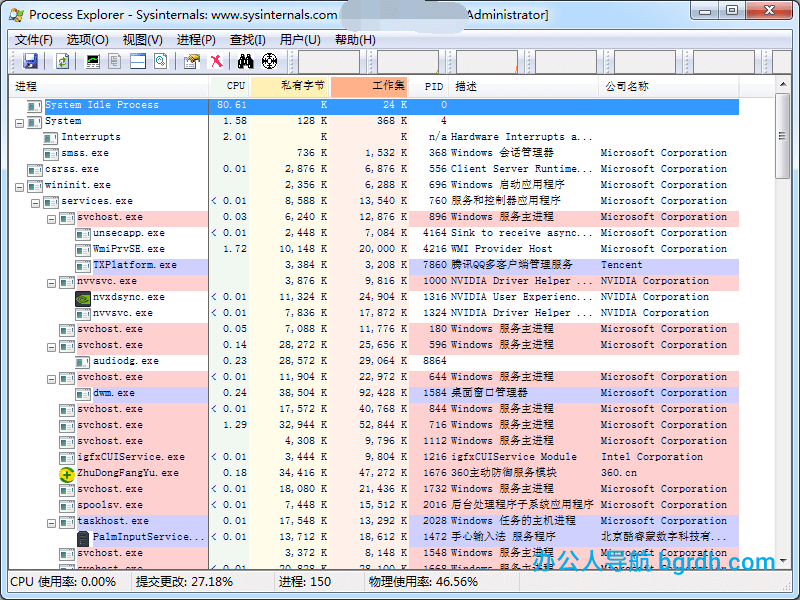This screenshot has height=600, width=800.
Task: Click the yellow 360 icon beside ZhuDongFangYu.exe
Action: tap(67, 473)
